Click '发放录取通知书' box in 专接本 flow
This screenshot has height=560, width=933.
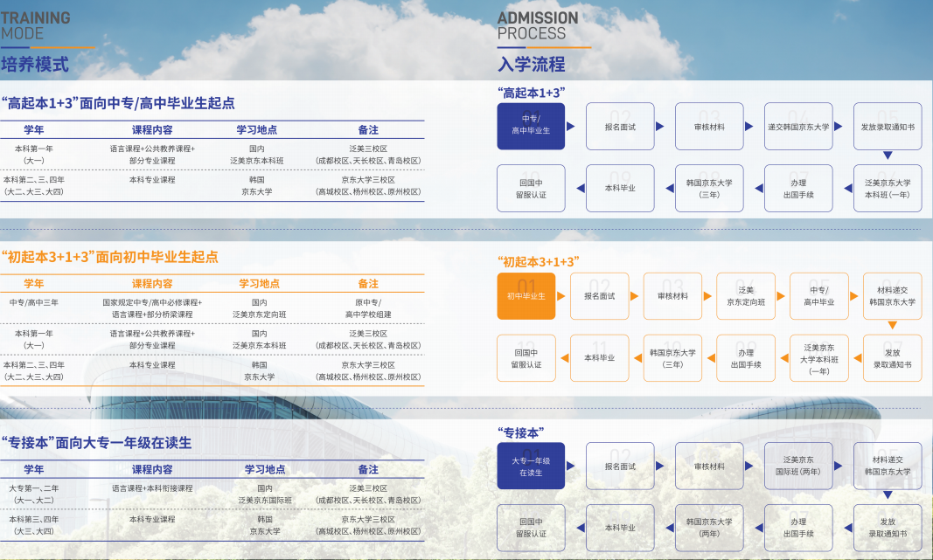888,528
